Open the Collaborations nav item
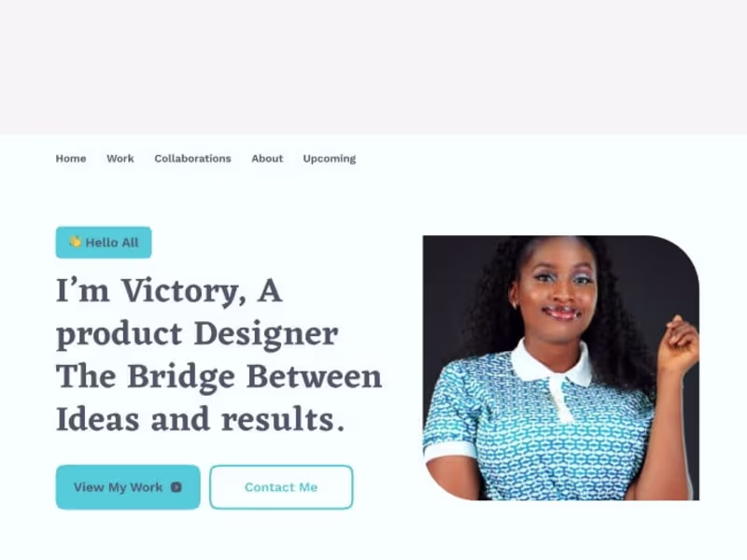Image resolution: width=747 pixels, height=560 pixels. [x=192, y=159]
